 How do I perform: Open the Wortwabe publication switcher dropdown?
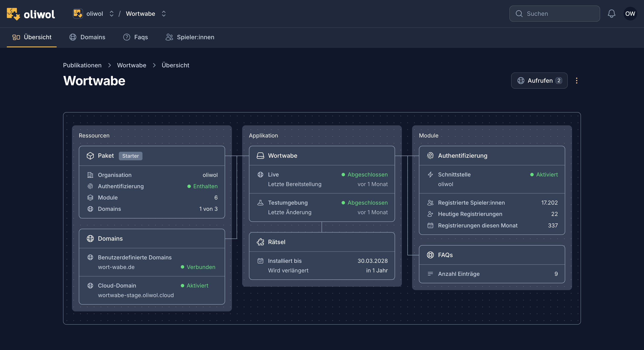pyautogui.click(x=164, y=14)
